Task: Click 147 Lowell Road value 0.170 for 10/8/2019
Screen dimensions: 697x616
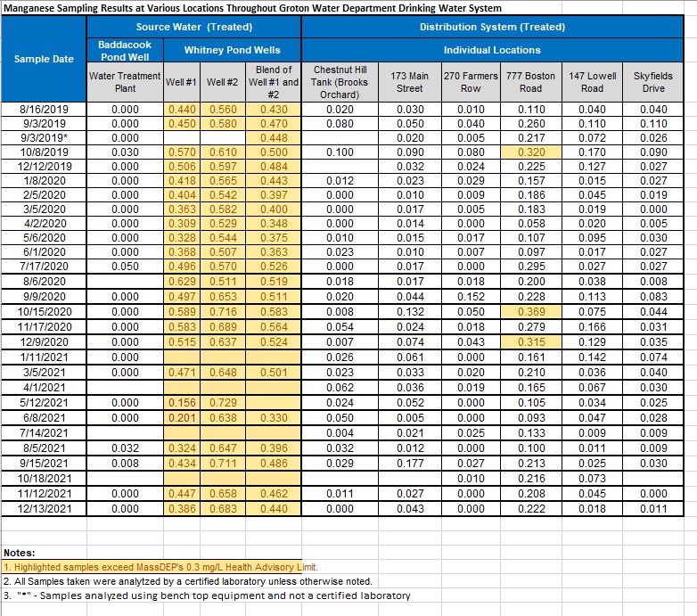Action: [x=592, y=152]
